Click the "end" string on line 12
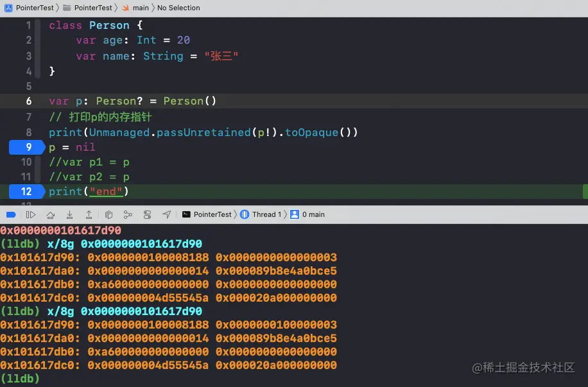Screen dimensions: 588x387 coord(106,192)
